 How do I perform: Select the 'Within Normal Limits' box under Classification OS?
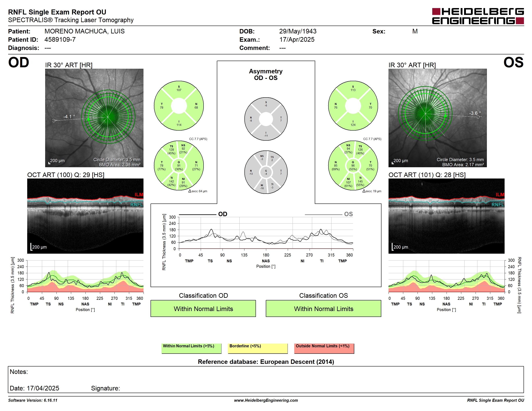[x=323, y=308]
